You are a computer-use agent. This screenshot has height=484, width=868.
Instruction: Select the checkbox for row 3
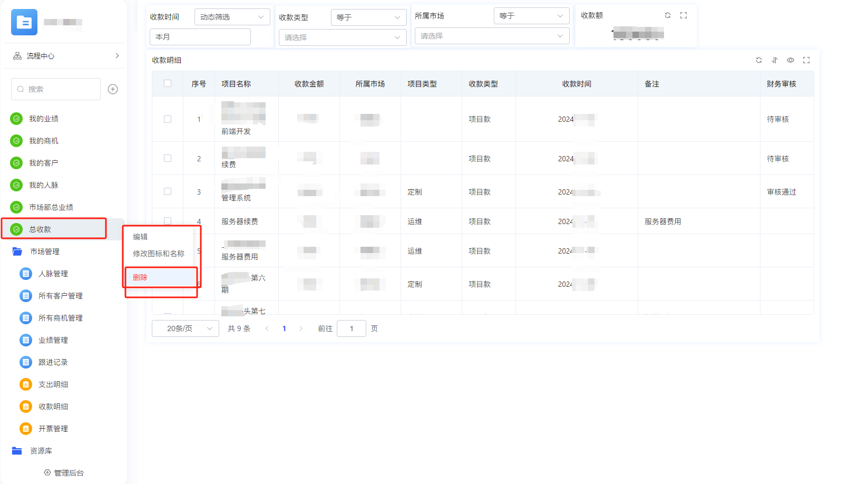click(168, 191)
